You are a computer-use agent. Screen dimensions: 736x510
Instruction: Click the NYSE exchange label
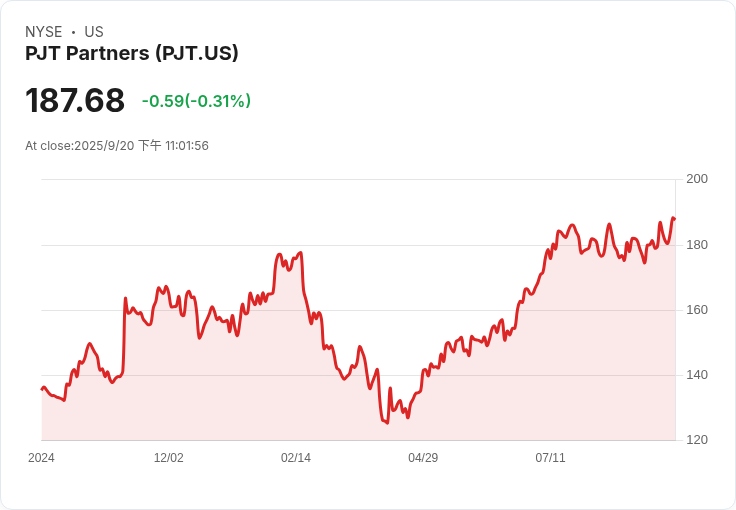coord(44,32)
